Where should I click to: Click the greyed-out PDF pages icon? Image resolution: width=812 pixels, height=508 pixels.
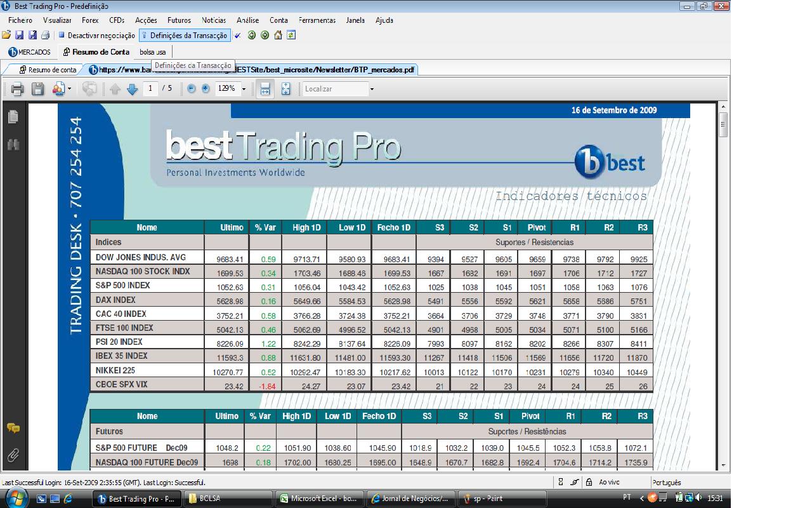point(89,89)
